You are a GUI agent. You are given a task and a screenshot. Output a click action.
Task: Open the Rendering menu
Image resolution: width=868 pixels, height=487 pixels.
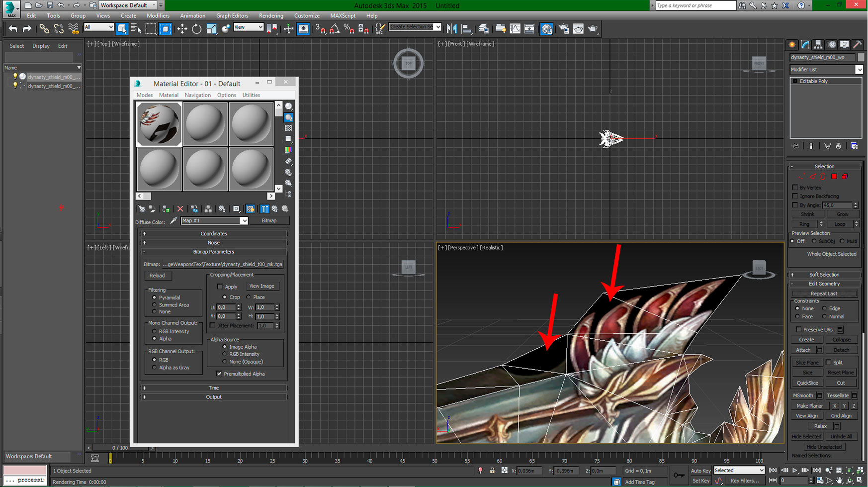[271, 16]
